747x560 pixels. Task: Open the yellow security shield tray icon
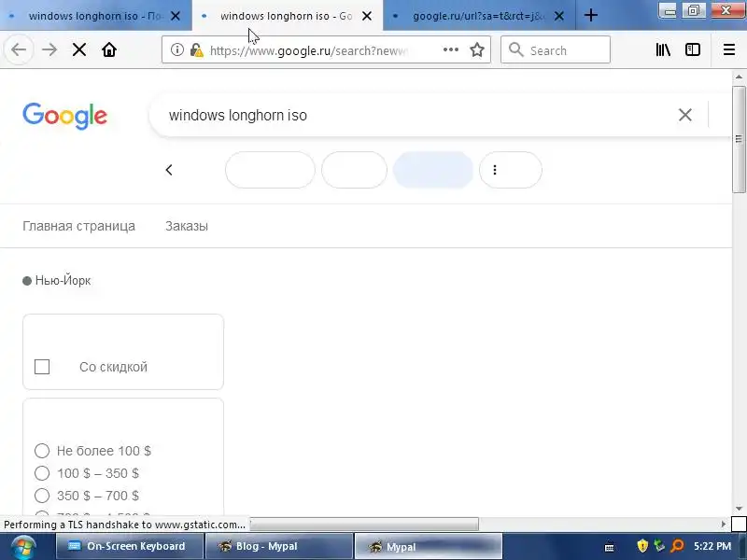coord(642,546)
